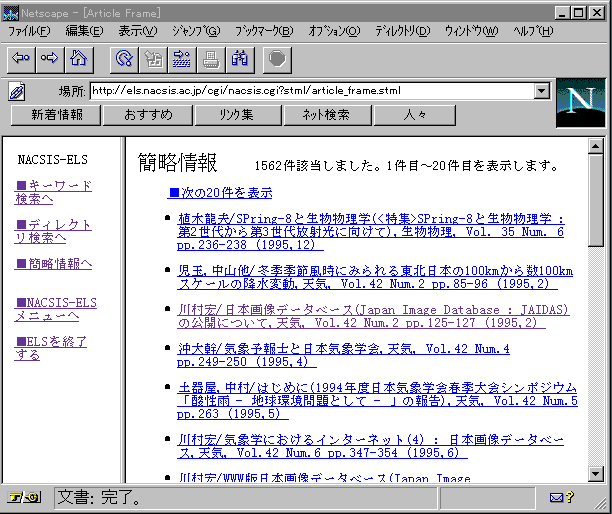Open the 川村宏 JAIDAS 公開について article link
The image size is (612, 514).
373,316
